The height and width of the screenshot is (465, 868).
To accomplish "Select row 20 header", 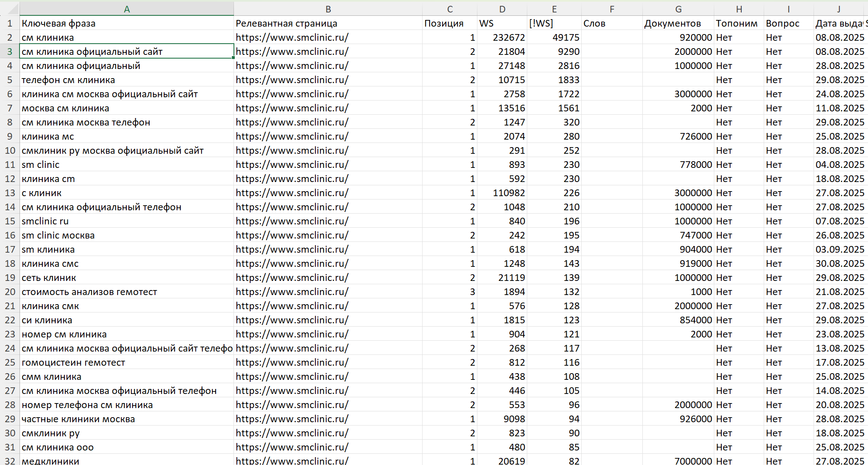I will (10, 292).
